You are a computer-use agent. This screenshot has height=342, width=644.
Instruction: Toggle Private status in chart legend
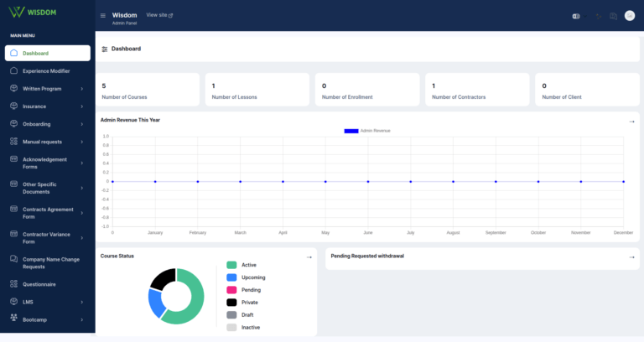(x=242, y=302)
